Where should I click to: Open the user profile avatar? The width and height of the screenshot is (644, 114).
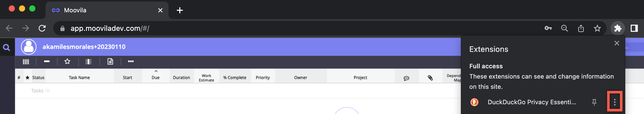click(x=28, y=47)
